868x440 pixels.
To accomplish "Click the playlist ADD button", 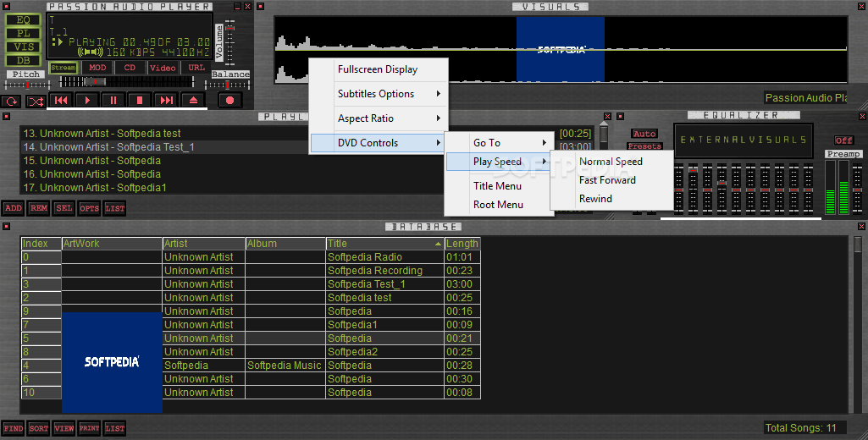I will [x=14, y=208].
